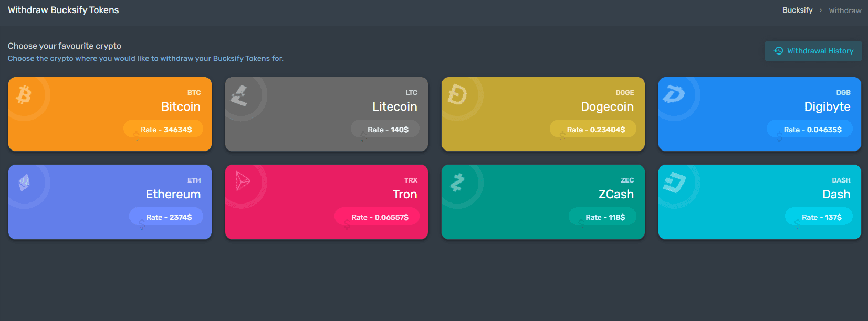Viewport: 868px width, 321px height.
Task: Select the Litecoin rate 140$ badge
Action: click(x=385, y=129)
